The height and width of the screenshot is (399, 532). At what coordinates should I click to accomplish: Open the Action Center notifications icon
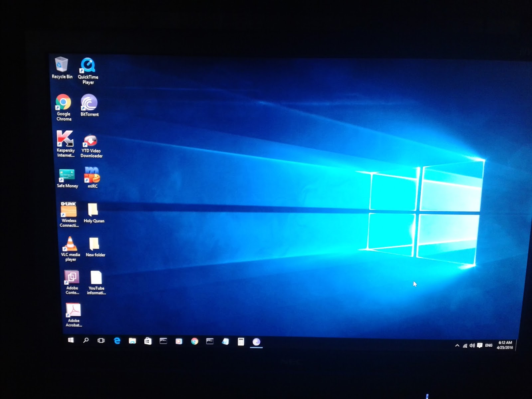480,345
